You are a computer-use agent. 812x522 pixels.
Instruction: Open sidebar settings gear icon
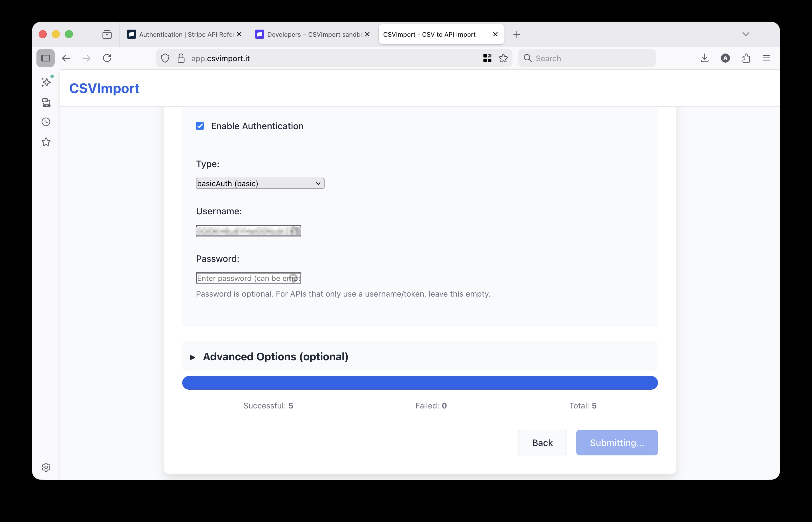(46, 467)
